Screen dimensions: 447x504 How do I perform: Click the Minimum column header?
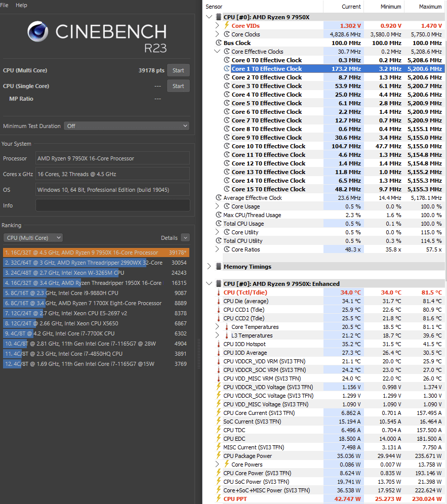click(384, 7)
